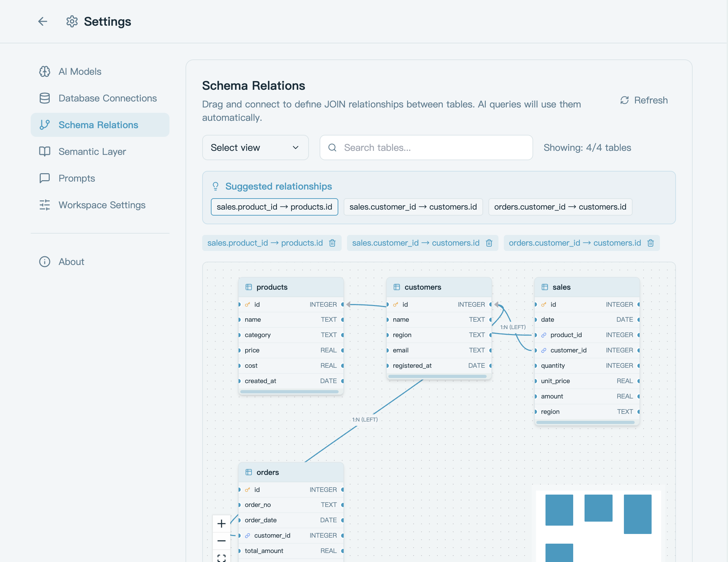
Task: Click the customers table header icon
Action: (397, 287)
